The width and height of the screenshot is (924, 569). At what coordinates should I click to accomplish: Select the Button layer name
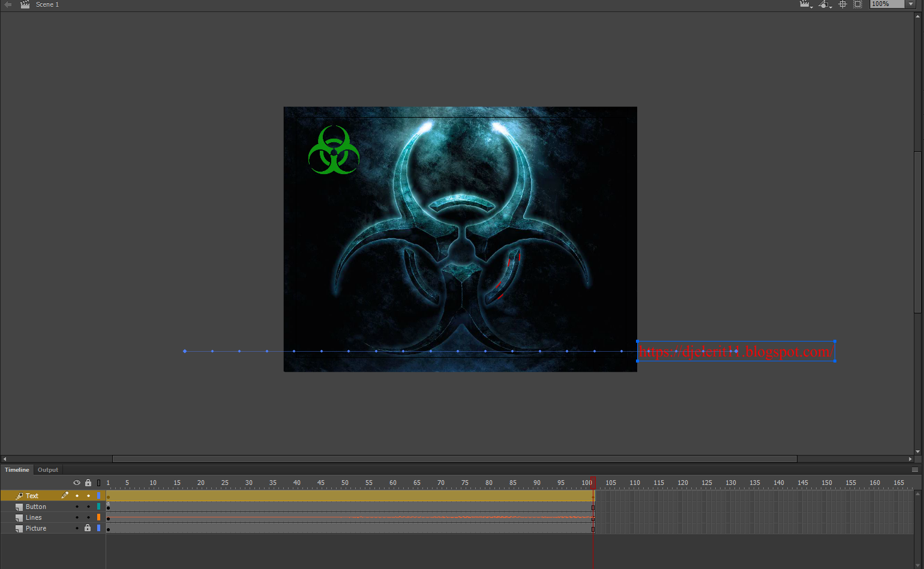click(36, 507)
